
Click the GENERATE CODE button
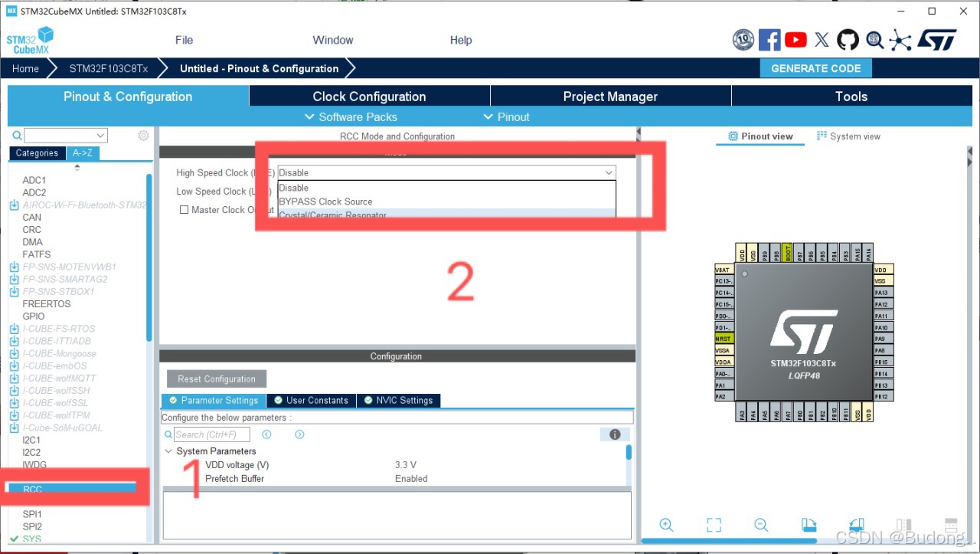[x=815, y=68]
